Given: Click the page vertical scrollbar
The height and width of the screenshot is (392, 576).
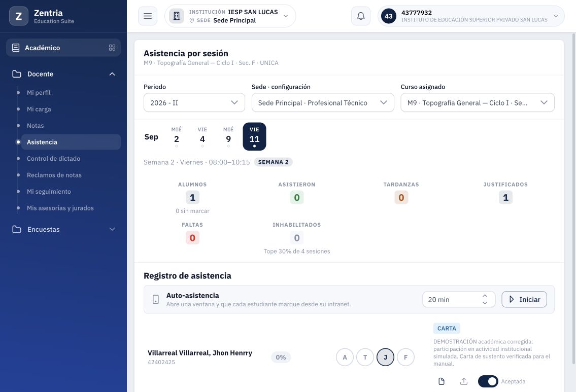Looking at the screenshot, I should tap(573, 198).
